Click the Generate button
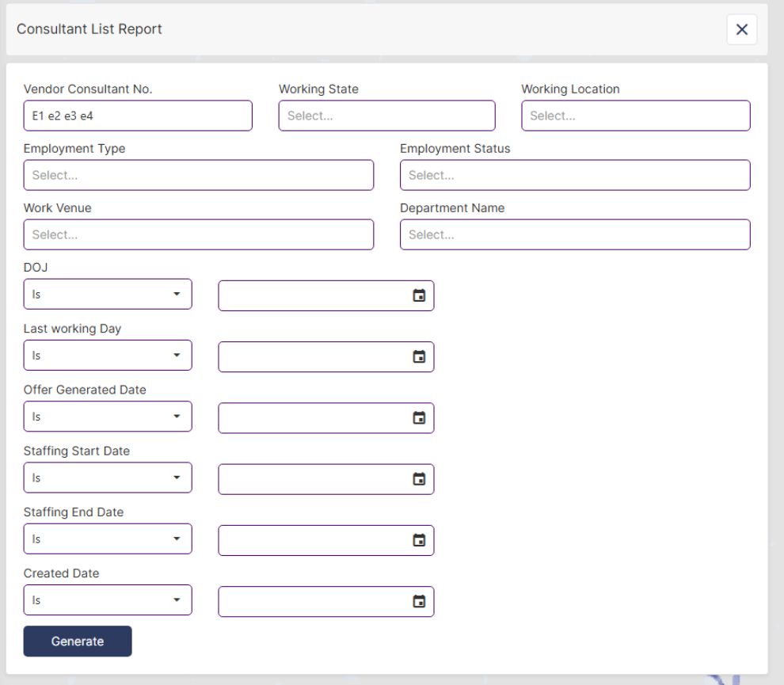 pyautogui.click(x=78, y=641)
